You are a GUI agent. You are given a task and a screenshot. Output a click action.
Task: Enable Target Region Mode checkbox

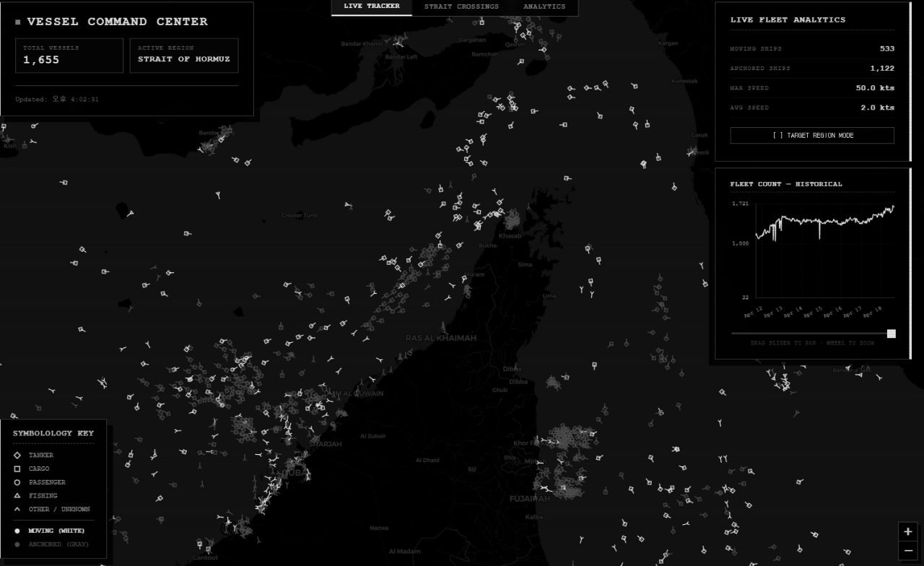[812, 136]
